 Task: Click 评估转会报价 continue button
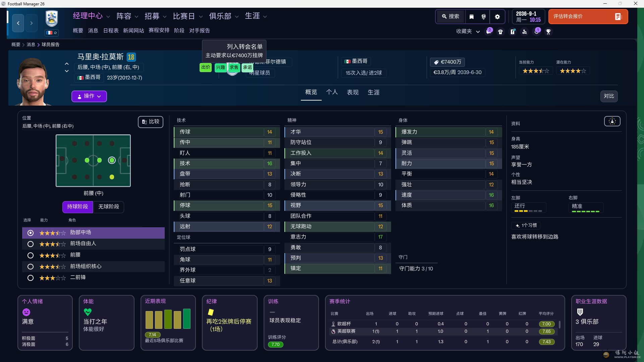(588, 16)
